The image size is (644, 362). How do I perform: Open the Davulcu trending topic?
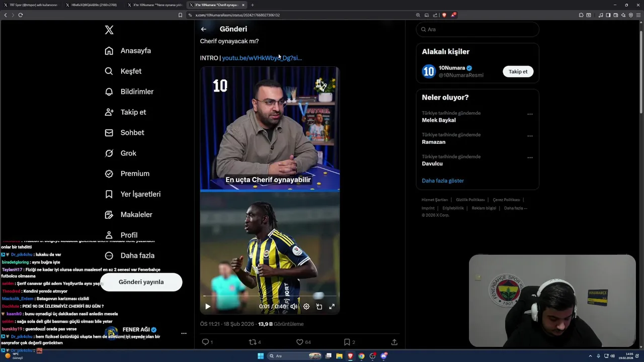pyautogui.click(x=432, y=164)
